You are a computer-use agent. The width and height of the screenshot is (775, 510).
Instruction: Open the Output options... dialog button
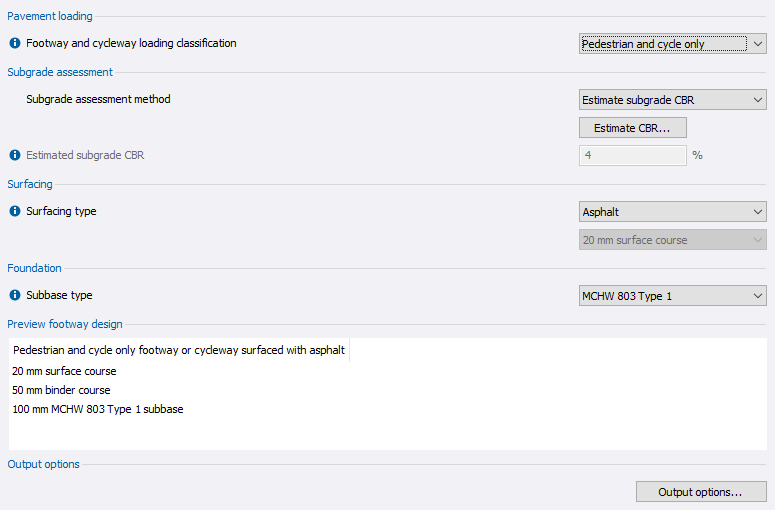(x=701, y=492)
